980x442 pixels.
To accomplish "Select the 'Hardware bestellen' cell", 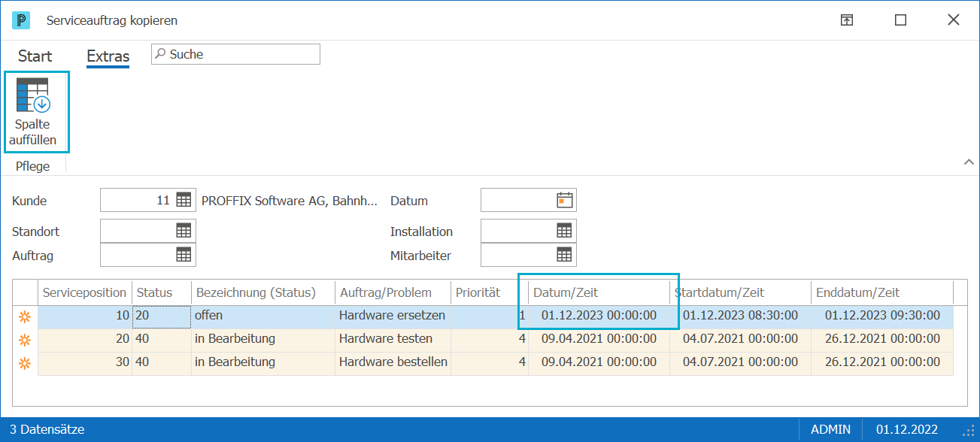I will pyautogui.click(x=393, y=362).
